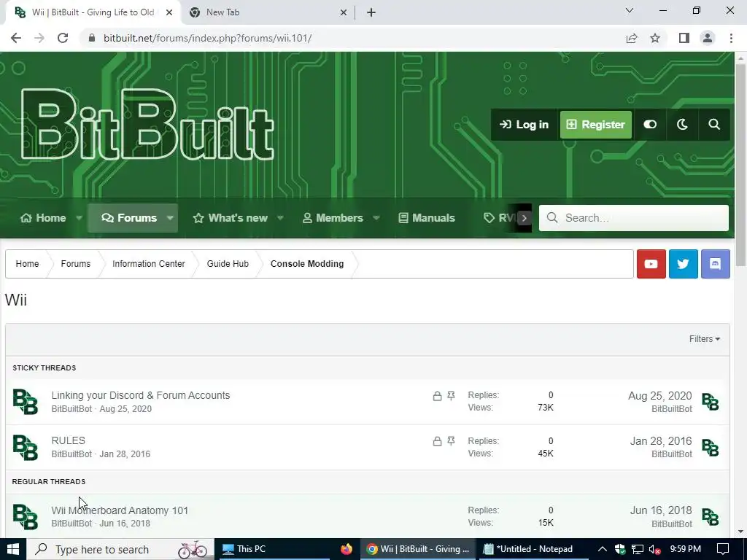Open the Filters dropdown
Viewport: 747px width, 560px height.
[x=704, y=339]
